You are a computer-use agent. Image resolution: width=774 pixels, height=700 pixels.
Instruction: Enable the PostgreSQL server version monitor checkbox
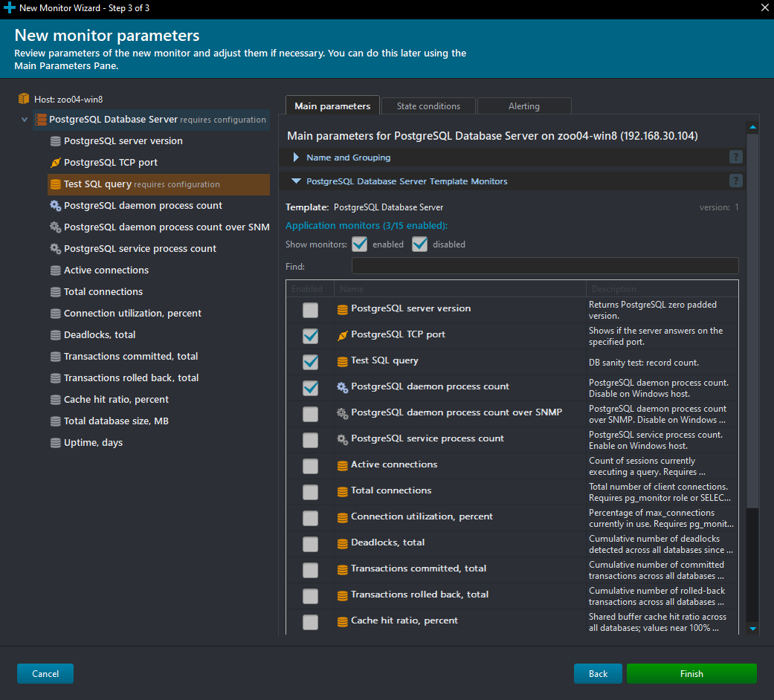coord(311,310)
